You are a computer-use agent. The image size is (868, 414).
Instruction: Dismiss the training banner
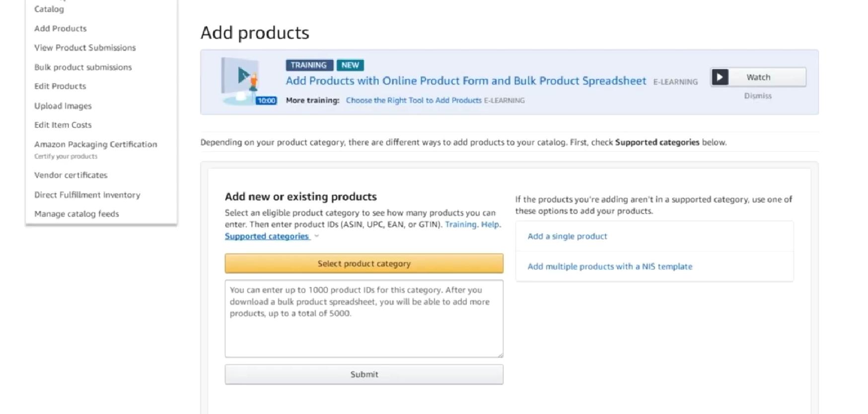tap(757, 96)
